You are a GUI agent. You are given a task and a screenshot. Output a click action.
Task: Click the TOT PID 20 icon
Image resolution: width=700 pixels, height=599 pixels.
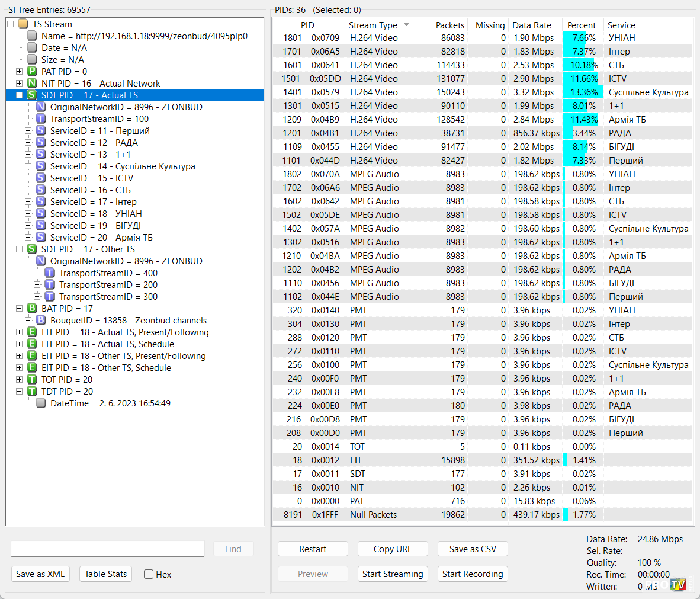tap(32, 379)
